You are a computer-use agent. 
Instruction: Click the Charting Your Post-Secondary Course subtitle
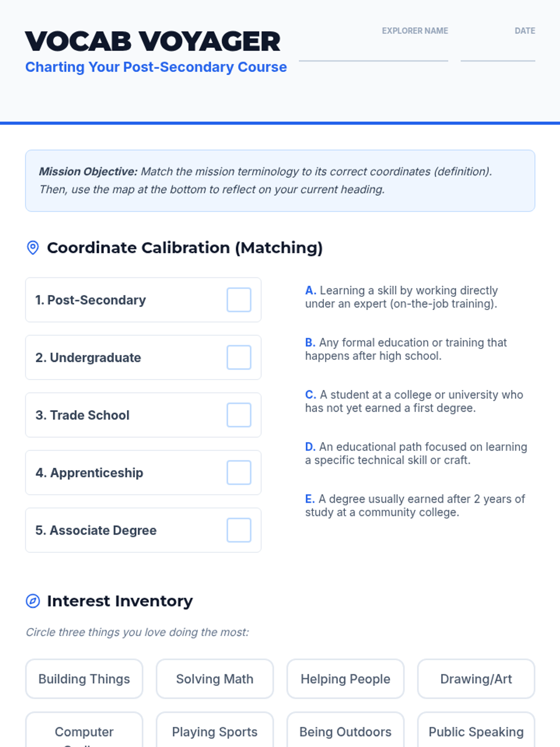click(156, 67)
